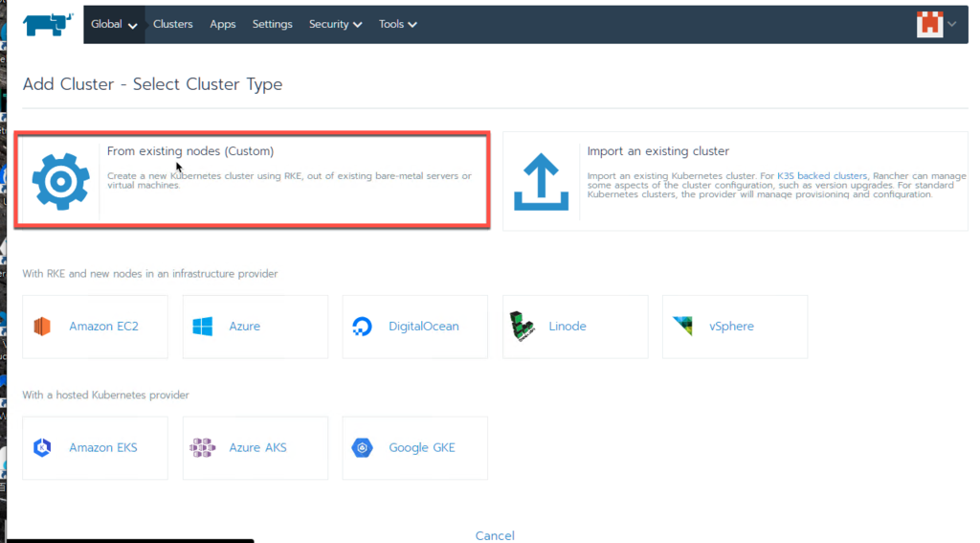980x543 pixels.
Task: Click the Azure AKS logo icon
Action: 202,448
